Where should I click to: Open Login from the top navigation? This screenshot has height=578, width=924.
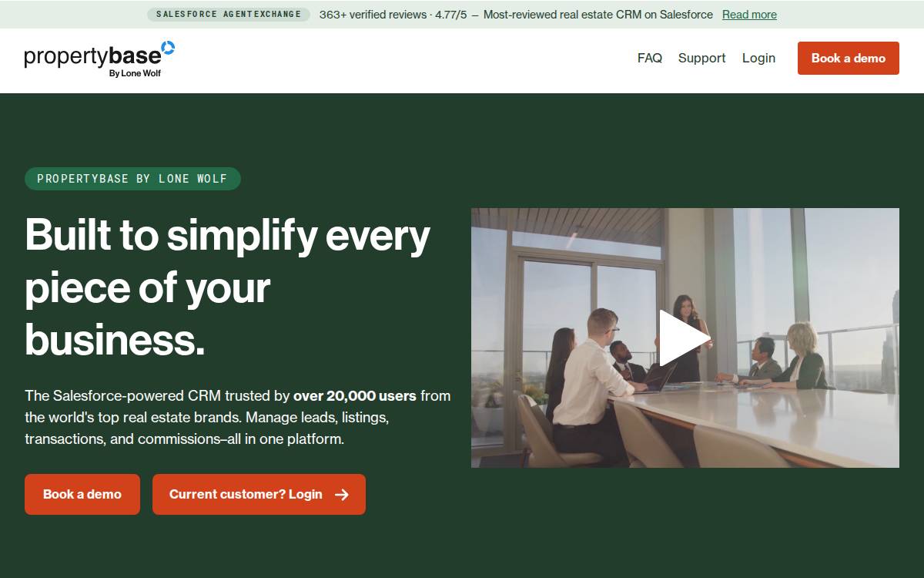point(758,58)
